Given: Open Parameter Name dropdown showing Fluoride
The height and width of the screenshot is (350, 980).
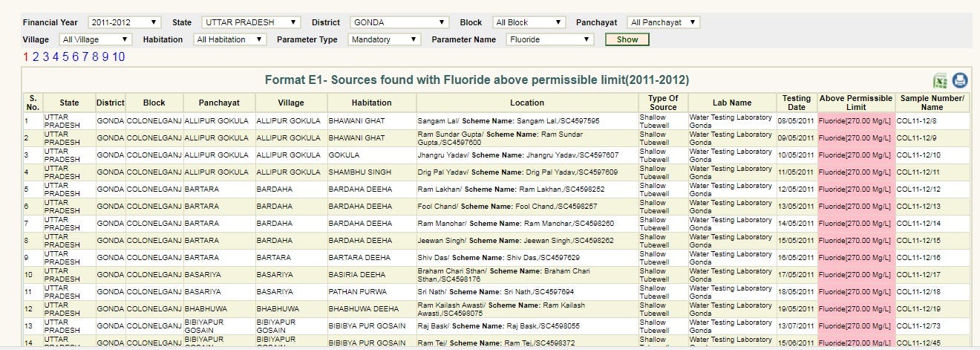Looking at the screenshot, I should (x=550, y=39).
